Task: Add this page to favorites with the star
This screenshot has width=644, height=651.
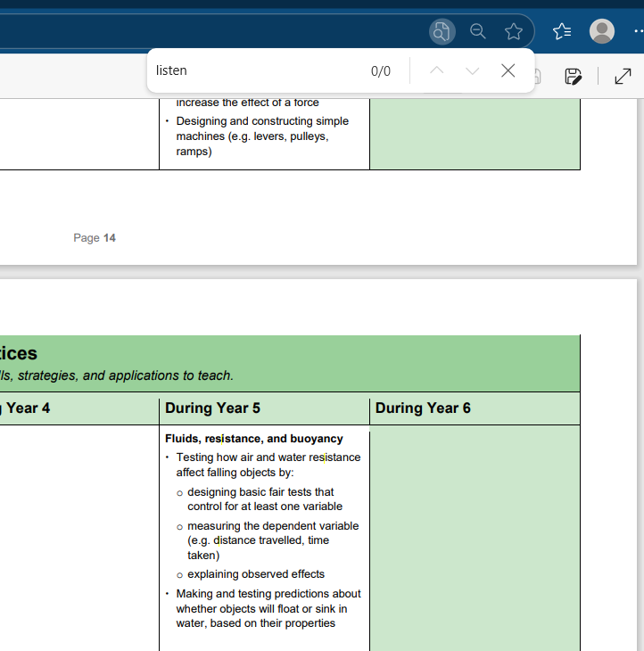Action: (514, 32)
